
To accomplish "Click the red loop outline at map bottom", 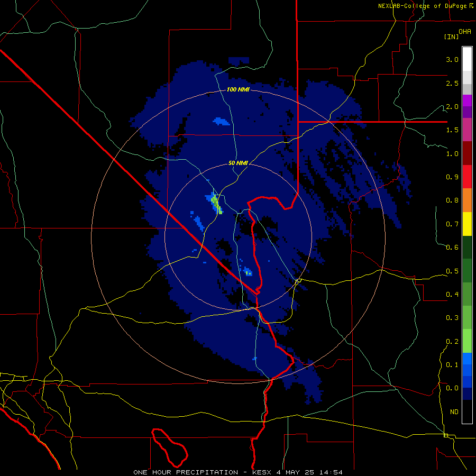I will [169, 448].
